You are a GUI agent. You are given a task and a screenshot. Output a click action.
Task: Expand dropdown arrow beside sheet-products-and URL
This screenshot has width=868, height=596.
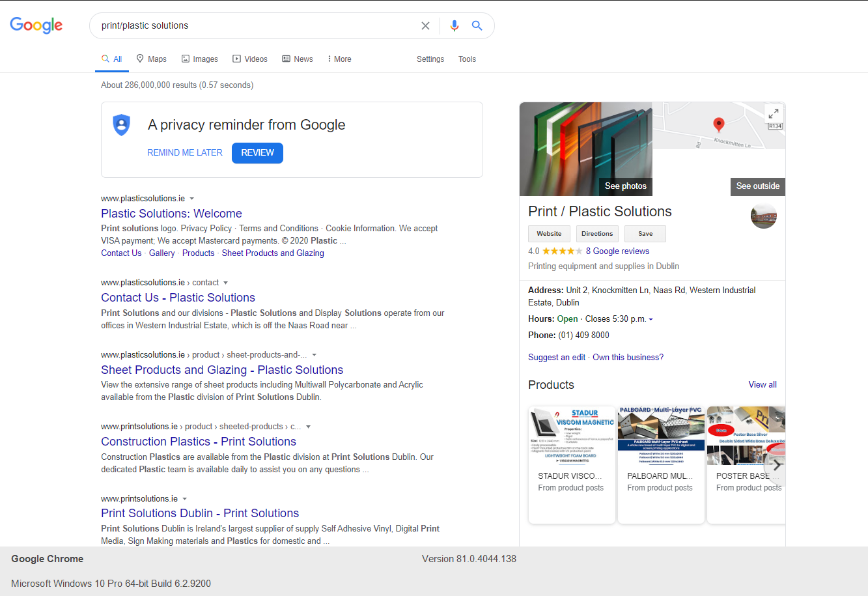tap(315, 355)
